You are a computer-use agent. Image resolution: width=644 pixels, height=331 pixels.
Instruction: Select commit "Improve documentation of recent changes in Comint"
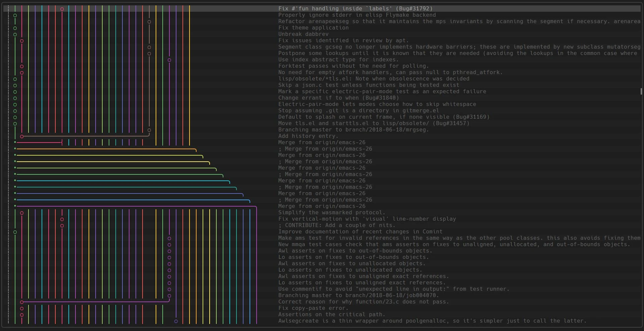point(360,232)
